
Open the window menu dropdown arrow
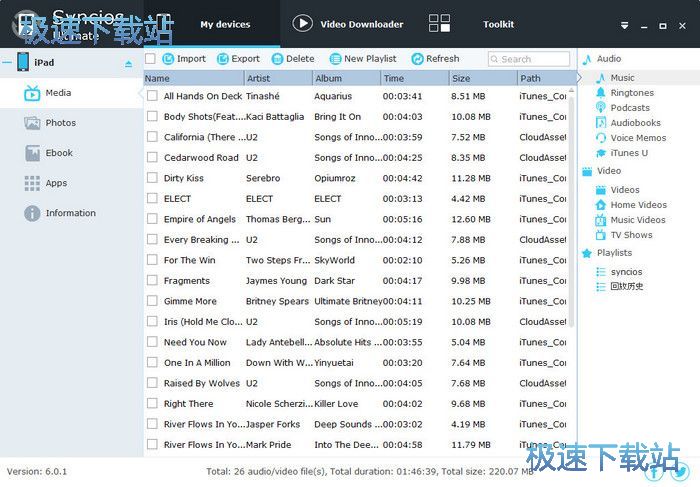pos(625,25)
